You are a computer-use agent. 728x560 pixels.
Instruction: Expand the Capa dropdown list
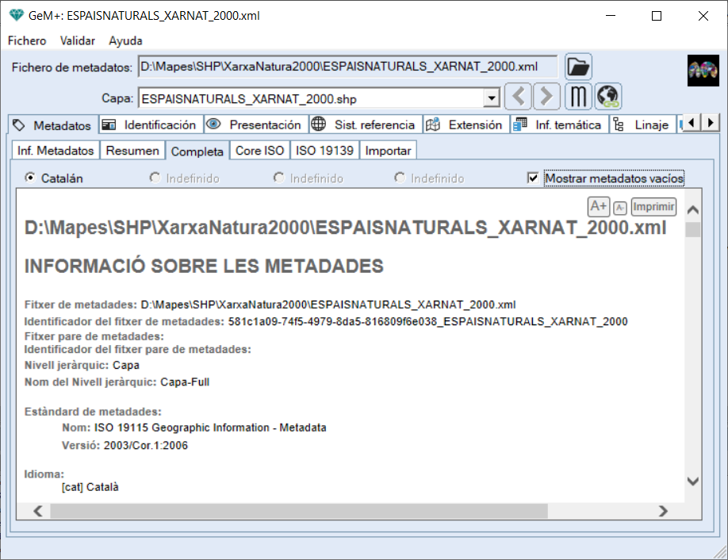tap(492, 98)
